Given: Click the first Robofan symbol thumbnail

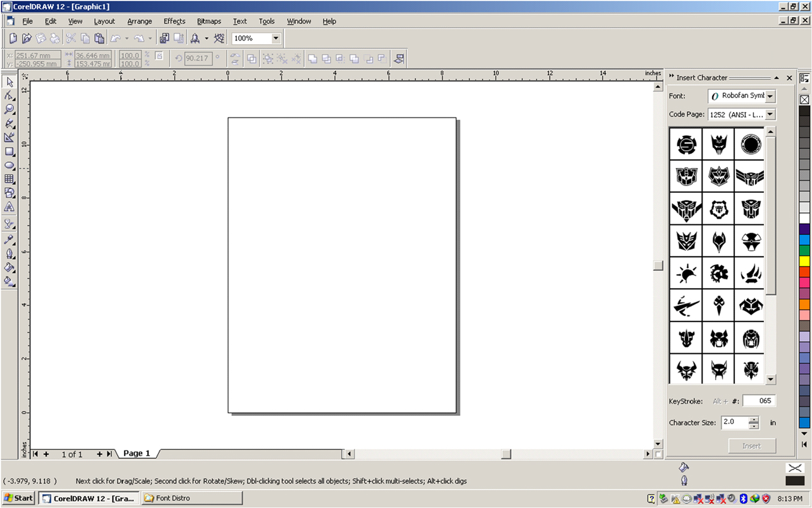Looking at the screenshot, I should (686, 145).
